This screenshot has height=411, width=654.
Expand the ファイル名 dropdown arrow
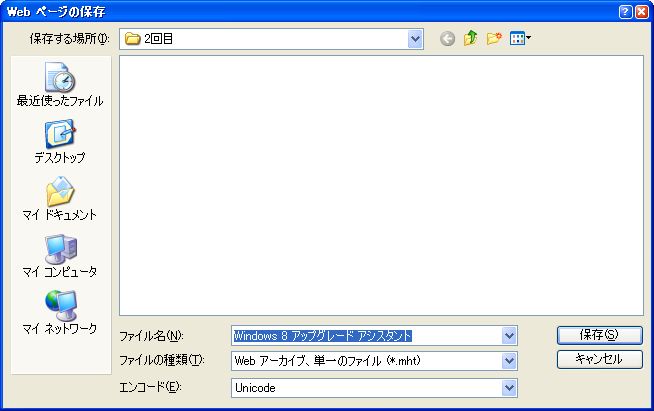pos(509,335)
